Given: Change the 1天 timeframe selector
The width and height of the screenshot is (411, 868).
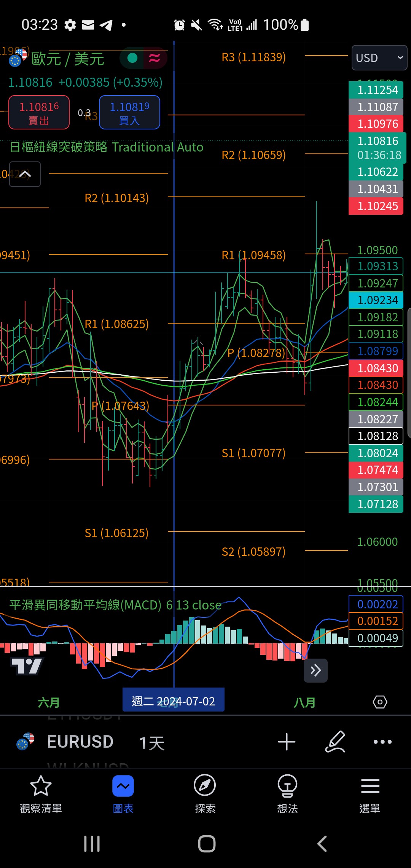Looking at the screenshot, I should pos(151,742).
